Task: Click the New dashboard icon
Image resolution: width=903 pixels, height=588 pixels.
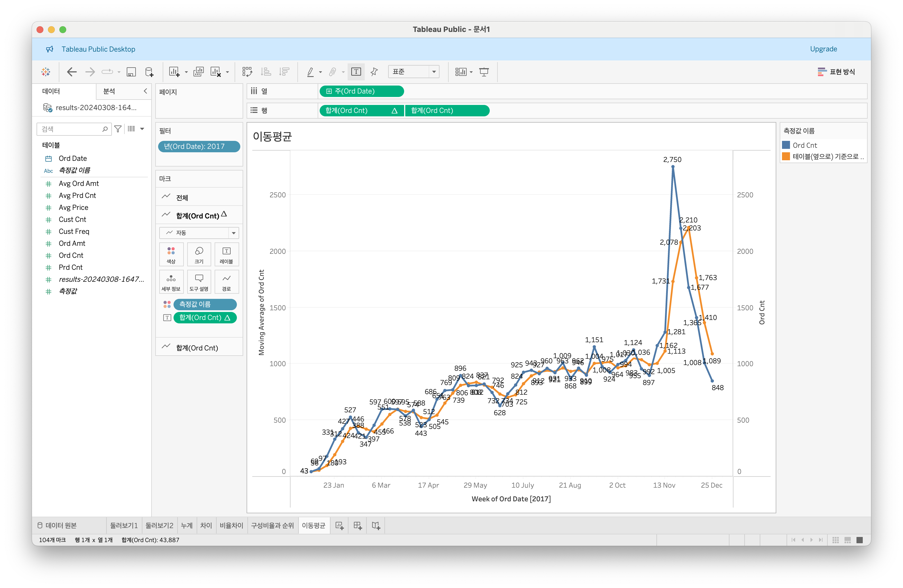Action: [357, 526]
